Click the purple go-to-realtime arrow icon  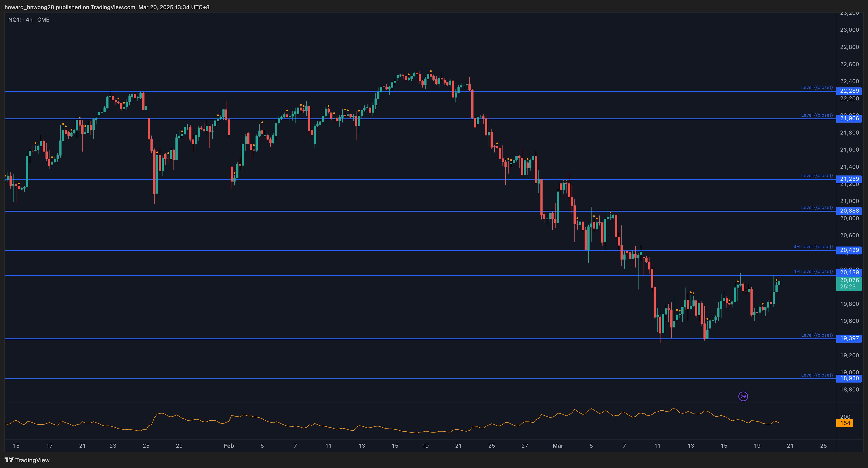coord(743,396)
